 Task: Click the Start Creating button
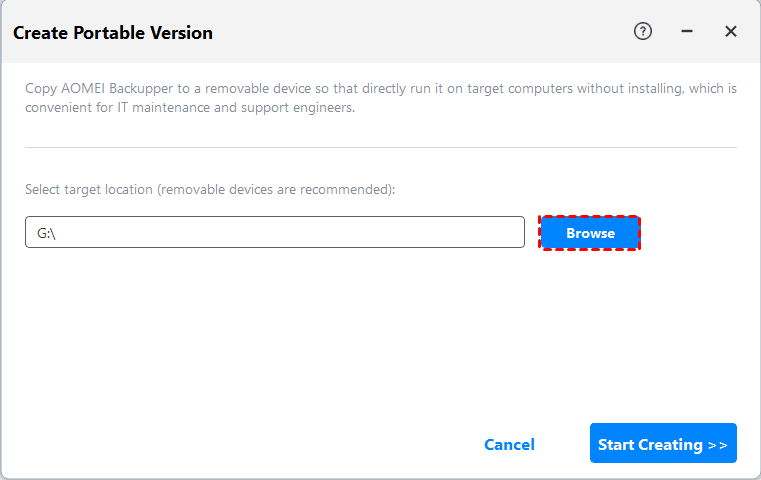pos(663,444)
